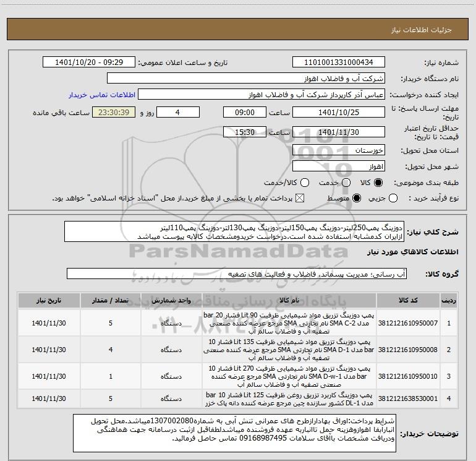Click the ردیف column header
Image resolution: width=476 pixels, height=461 pixels.
(449, 300)
